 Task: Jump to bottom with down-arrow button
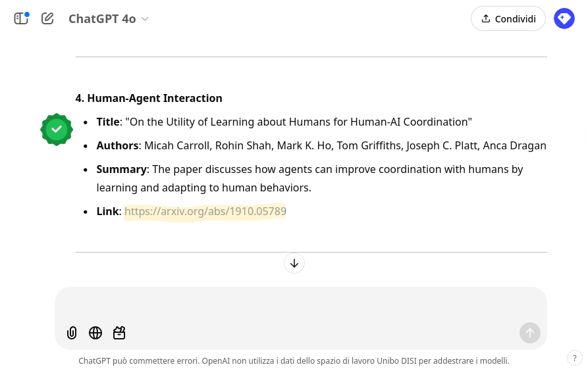point(294,263)
